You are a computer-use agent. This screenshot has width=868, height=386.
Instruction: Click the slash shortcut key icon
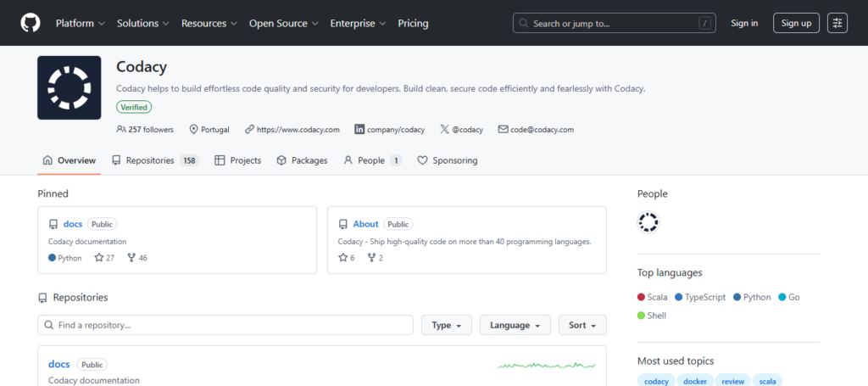click(x=704, y=23)
